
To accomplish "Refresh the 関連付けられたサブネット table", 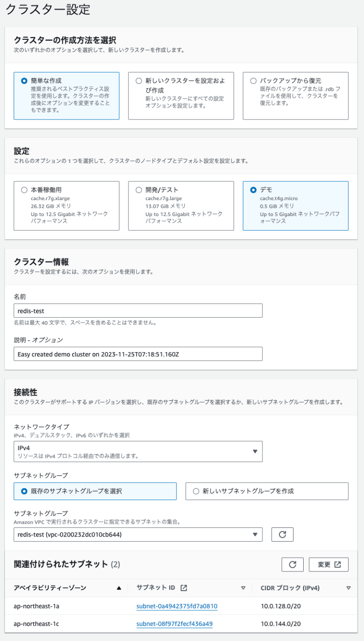I will 293,565.
